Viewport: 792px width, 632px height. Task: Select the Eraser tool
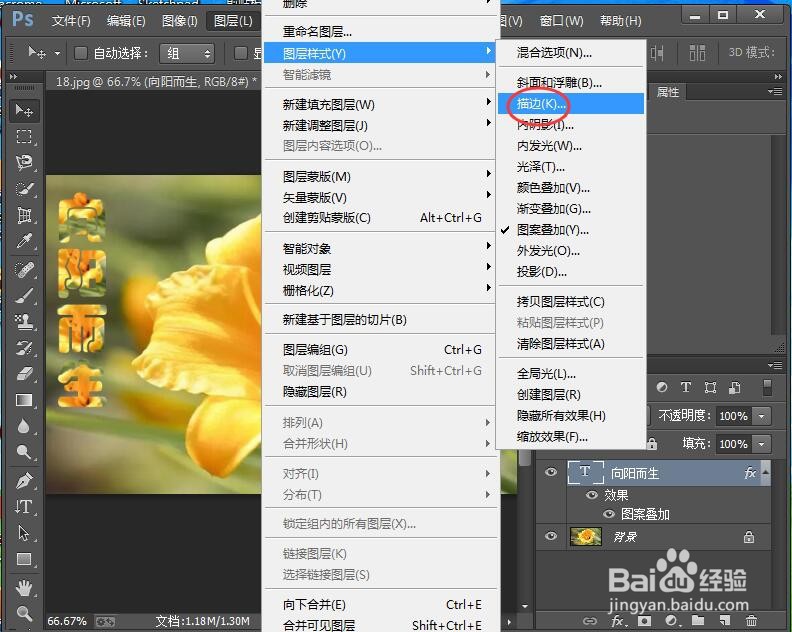(24, 374)
